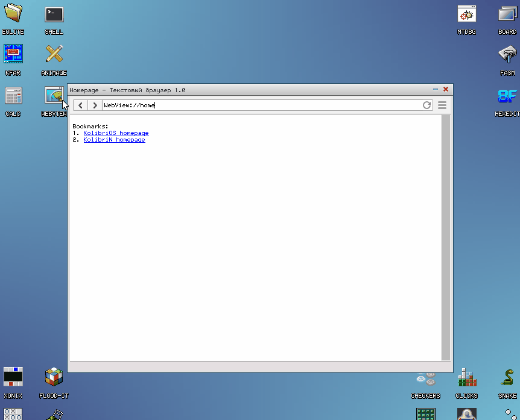
Task: Launch the SHELL terminal icon
Action: (54, 14)
